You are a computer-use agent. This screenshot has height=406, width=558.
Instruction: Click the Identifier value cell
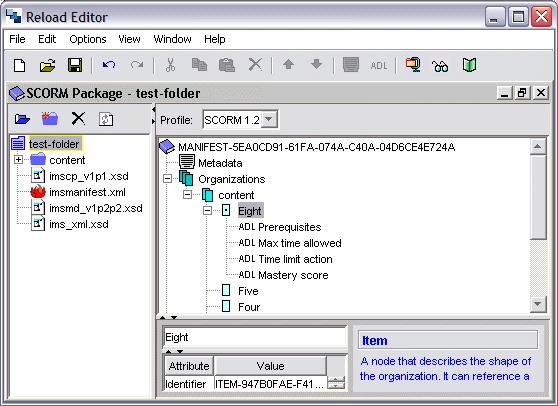tap(270, 384)
